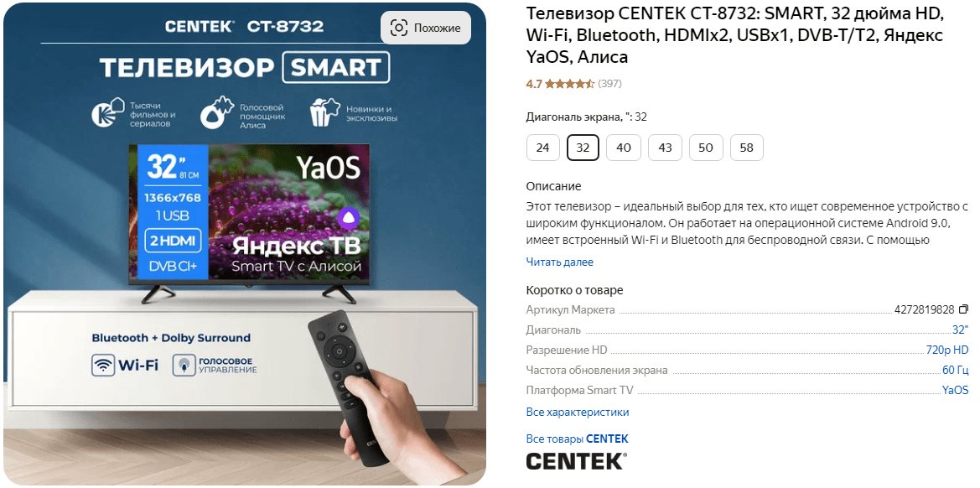Open the YaOS platform link
The image size is (980, 488).
click(x=955, y=390)
